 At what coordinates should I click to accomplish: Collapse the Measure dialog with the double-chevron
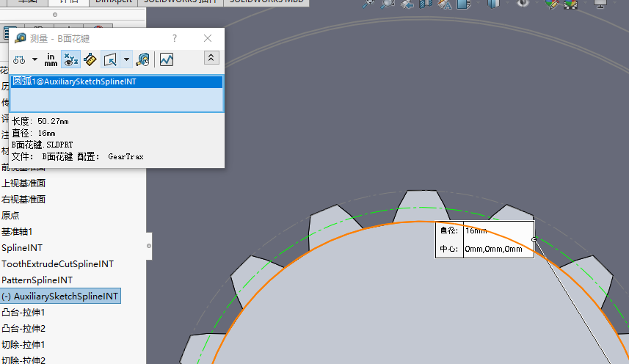pyautogui.click(x=211, y=58)
